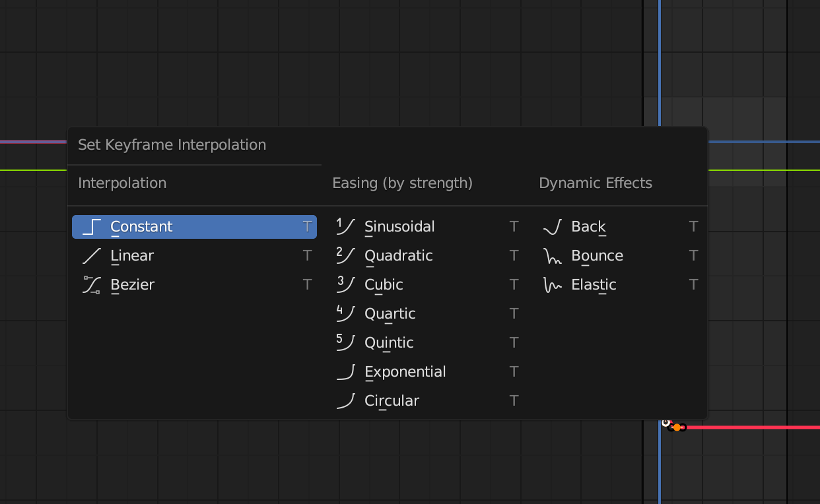Click the Exponential easing curve icon
The height and width of the screenshot is (504, 820).
346,372
